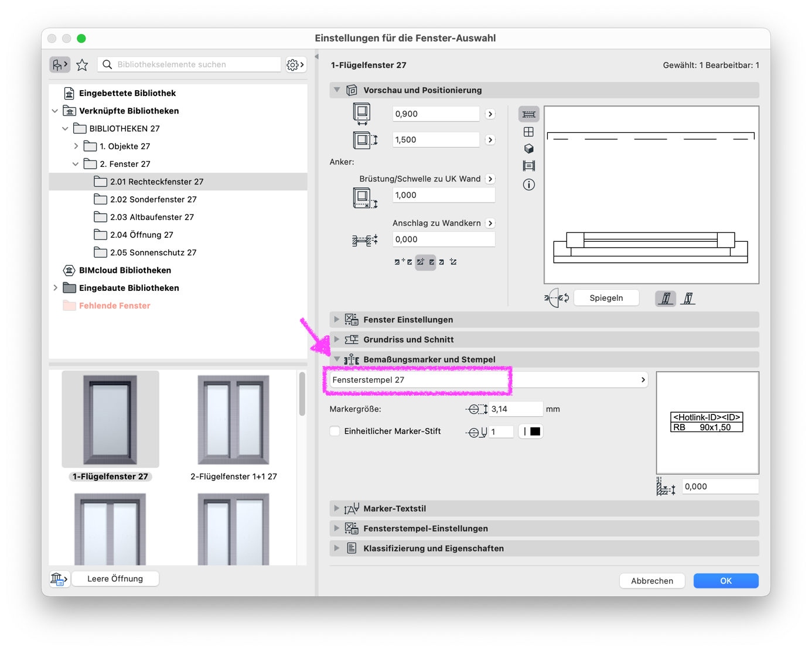This screenshot has width=812, height=651.
Task: Select 2.03 Altbaufenster 27 folder
Action: click(x=178, y=217)
